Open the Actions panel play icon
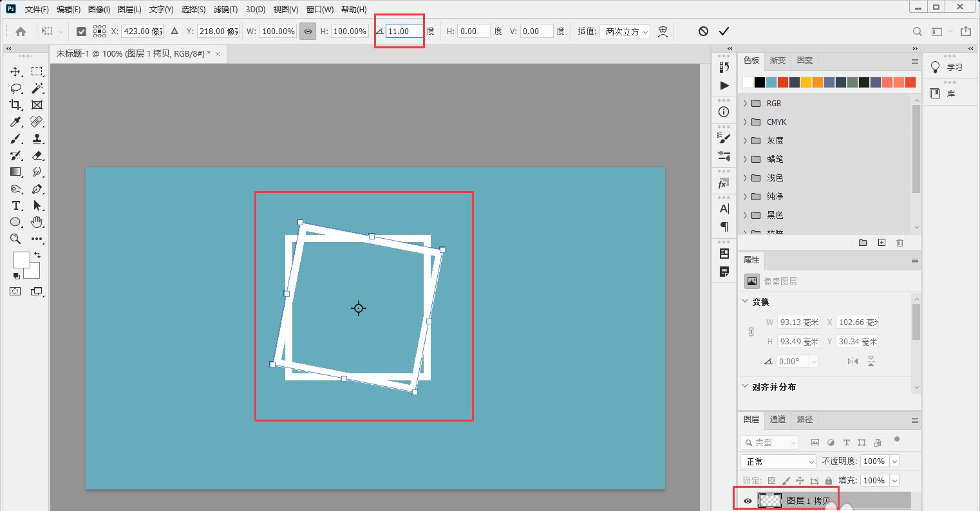Viewport: 980px width, 511px height. tap(724, 86)
